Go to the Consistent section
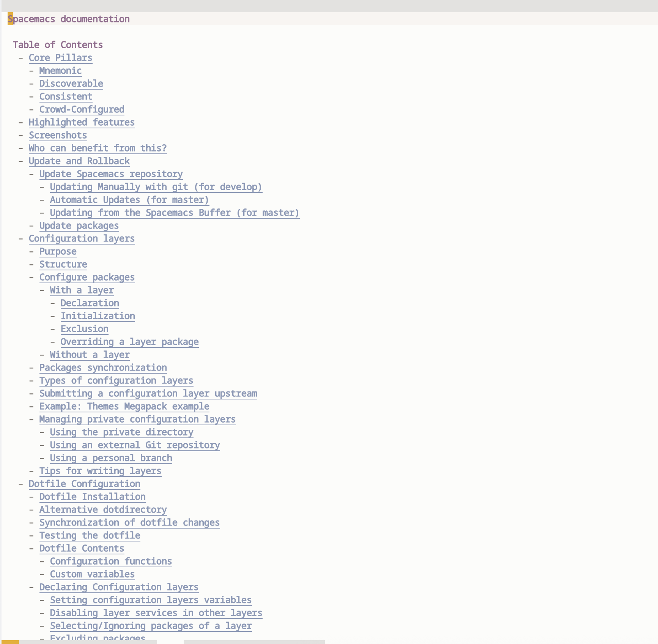Image resolution: width=658 pixels, height=644 pixels. coord(66,96)
